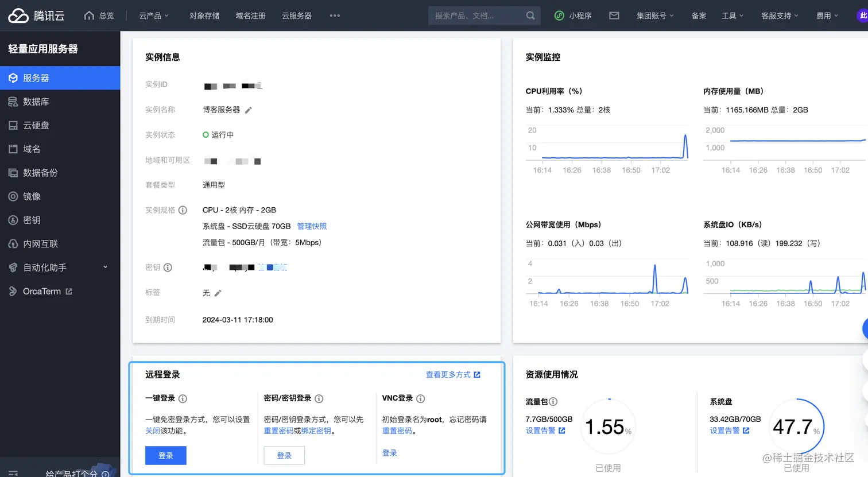Open the 总览 home icon
This screenshot has width=868, height=477.
[89, 15]
